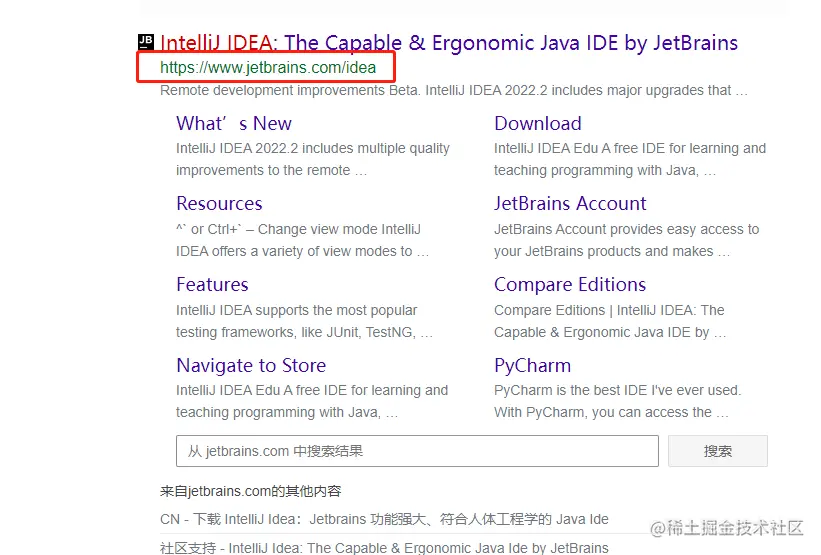This screenshot has height=555, width=821.
Task: Click the text 'JetBrains Account provides easy access to'
Action: click(626, 229)
